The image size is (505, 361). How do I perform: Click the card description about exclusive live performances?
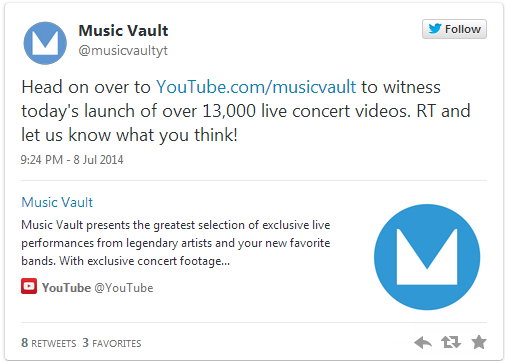[176, 243]
